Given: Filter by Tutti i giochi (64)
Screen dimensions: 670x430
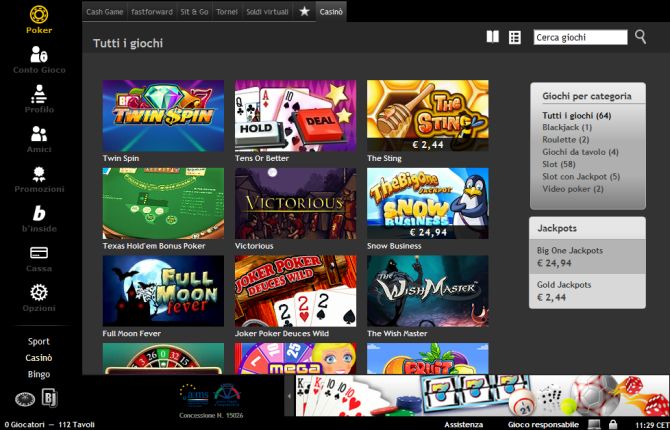Looking at the screenshot, I should click(577, 115).
